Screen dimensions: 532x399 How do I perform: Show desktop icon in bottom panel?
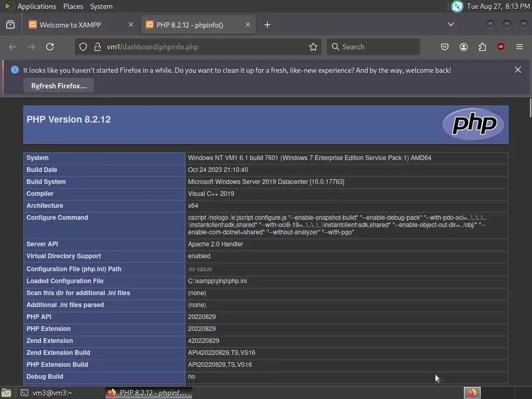click(6, 393)
